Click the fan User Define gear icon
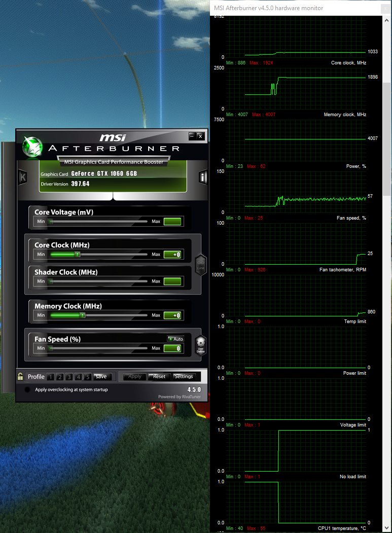The width and height of the screenshot is (392, 533). coord(201,345)
